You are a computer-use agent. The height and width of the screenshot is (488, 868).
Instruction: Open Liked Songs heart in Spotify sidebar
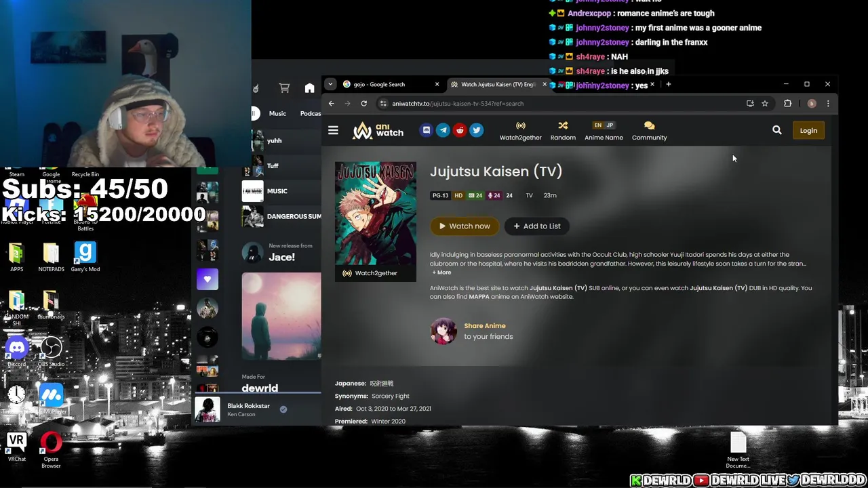point(208,279)
